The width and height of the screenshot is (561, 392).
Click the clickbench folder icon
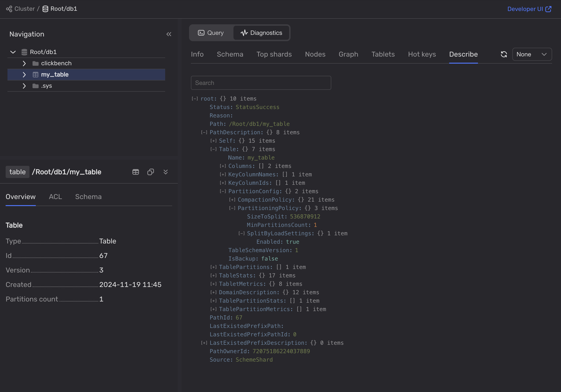click(35, 64)
